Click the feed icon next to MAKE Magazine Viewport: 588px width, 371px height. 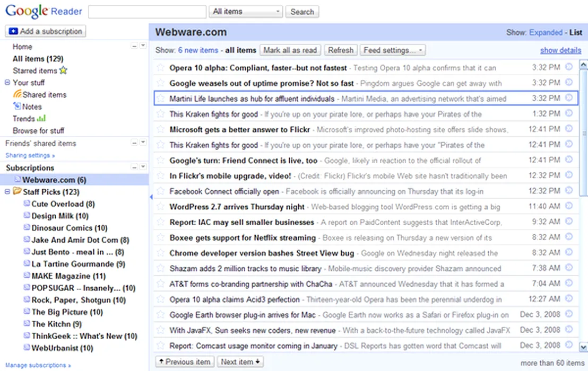coord(27,276)
